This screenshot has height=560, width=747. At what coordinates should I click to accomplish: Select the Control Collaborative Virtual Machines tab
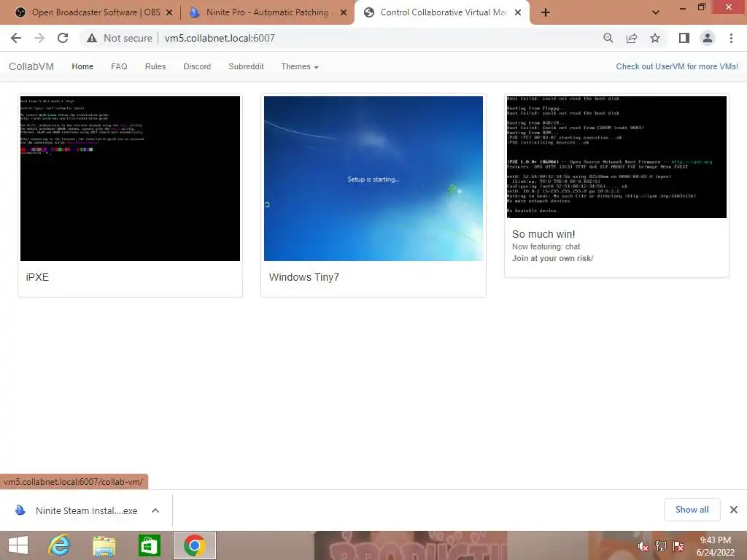[x=442, y=12]
